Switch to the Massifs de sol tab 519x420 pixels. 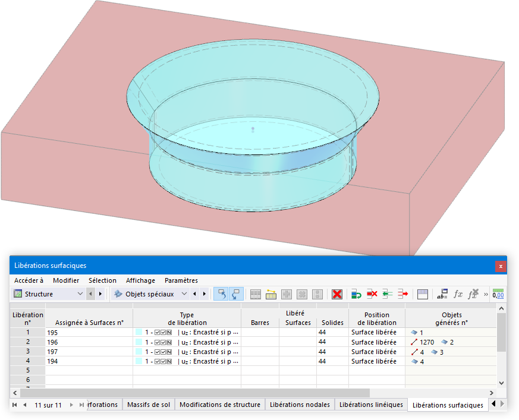(x=149, y=405)
